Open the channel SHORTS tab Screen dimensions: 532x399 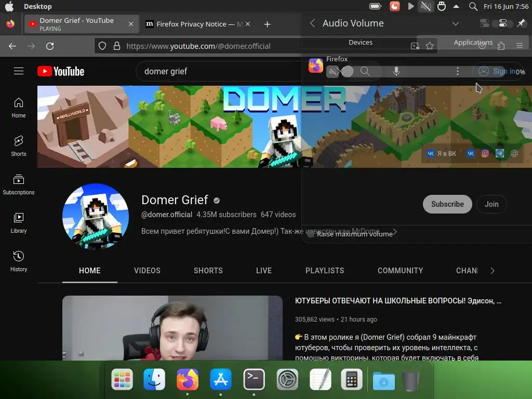click(x=208, y=271)
